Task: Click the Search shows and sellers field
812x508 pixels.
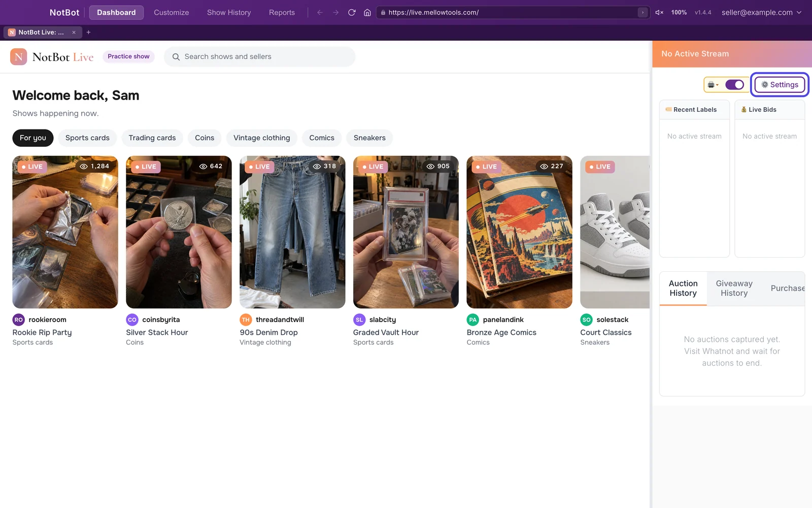Action: [x=259, y=57]
